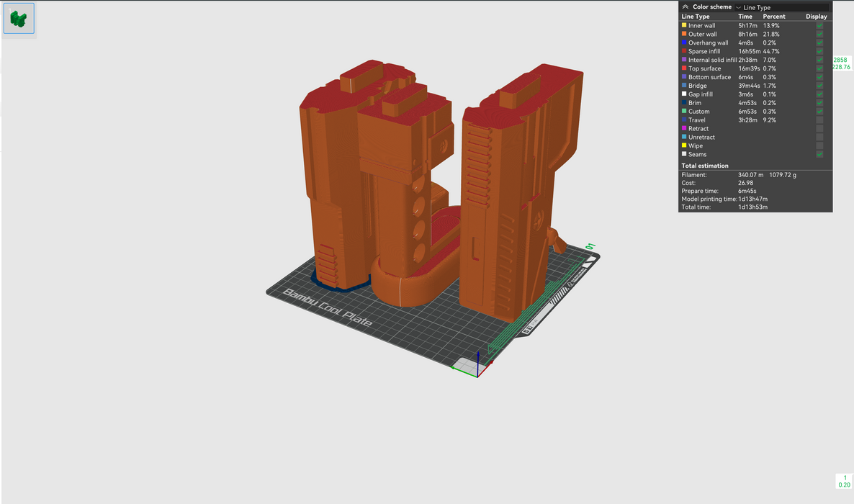The width and height of the screenshot is (854, 504).
Task: Click the Gap infill line type label
Action: point(700,94)
